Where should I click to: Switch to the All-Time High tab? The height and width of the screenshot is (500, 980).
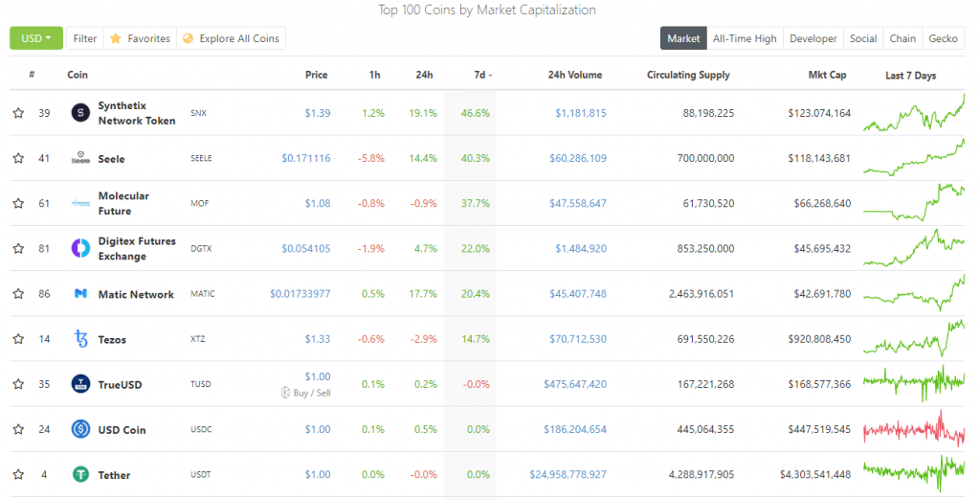(745, 38)
